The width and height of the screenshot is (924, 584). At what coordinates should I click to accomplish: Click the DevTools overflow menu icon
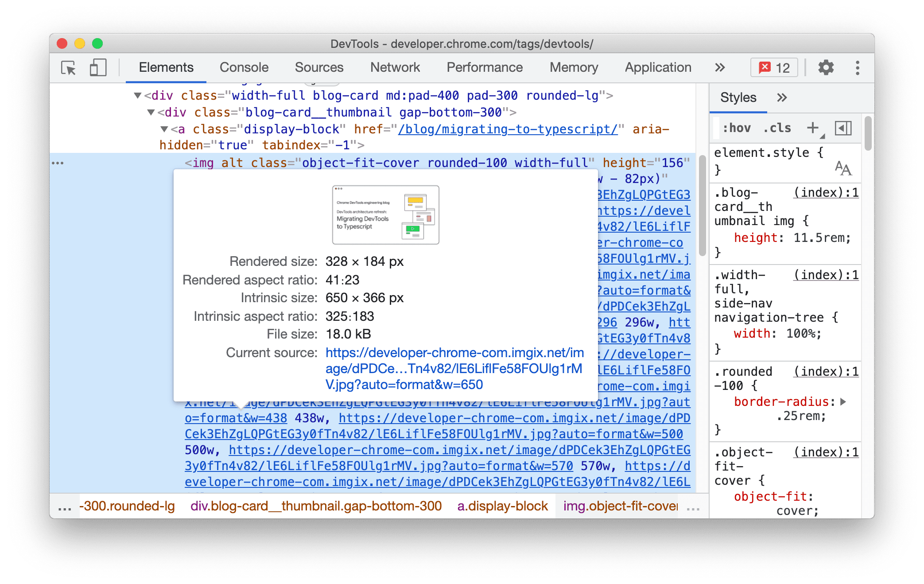click(858, 67)
